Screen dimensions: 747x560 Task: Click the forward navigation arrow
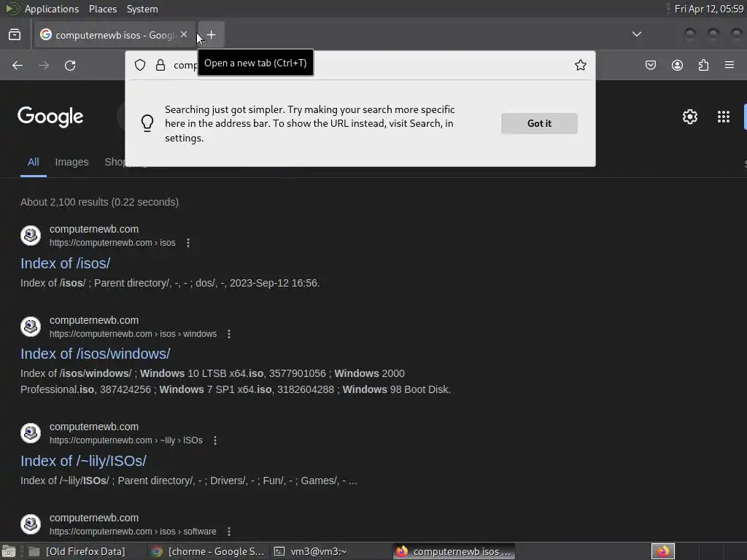(44, 65)
